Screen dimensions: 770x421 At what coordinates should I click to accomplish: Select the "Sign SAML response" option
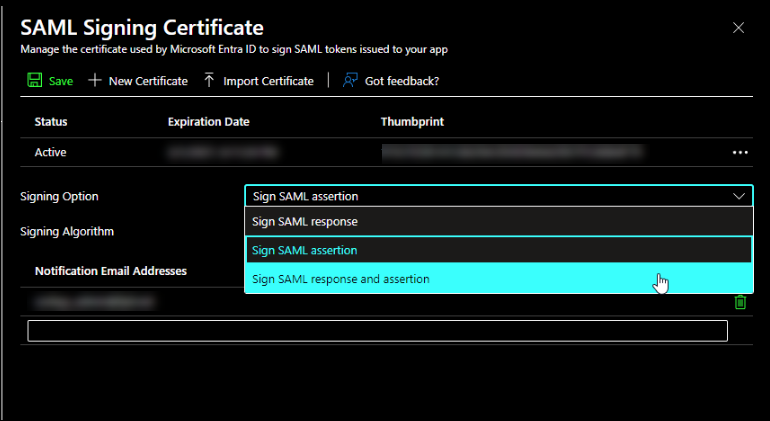click(x=305, y=221)
